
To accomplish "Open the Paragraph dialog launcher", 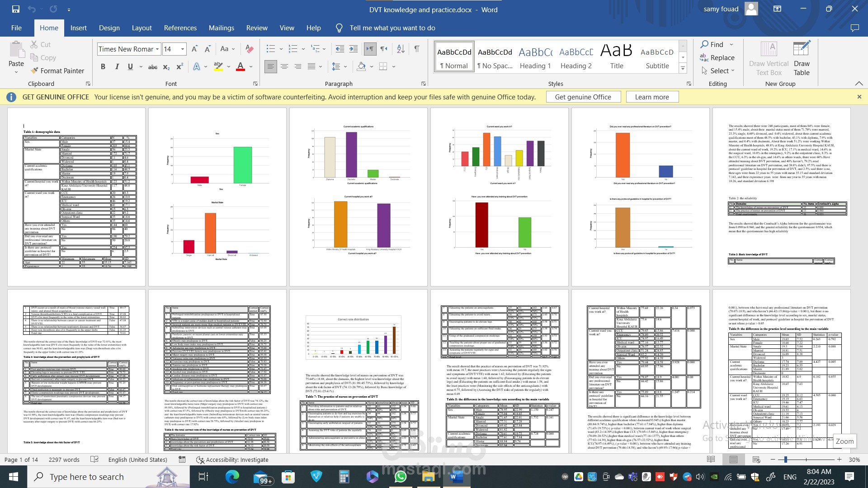I will [x=424, y=84].
